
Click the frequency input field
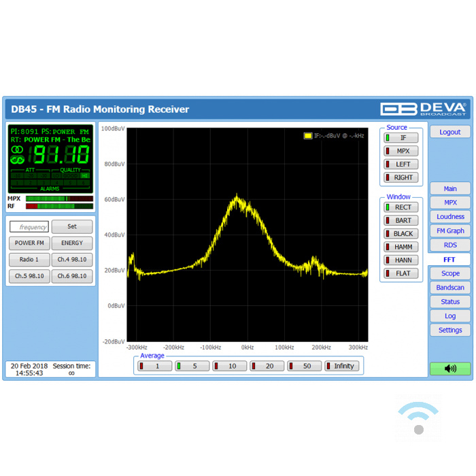29,227
